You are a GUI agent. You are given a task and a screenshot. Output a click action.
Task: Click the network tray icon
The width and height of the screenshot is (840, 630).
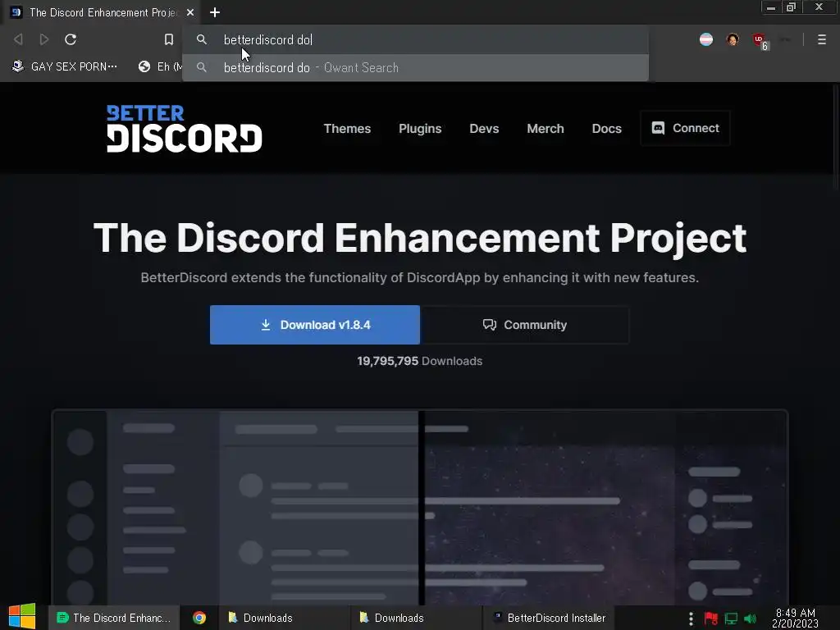(731, 619)
